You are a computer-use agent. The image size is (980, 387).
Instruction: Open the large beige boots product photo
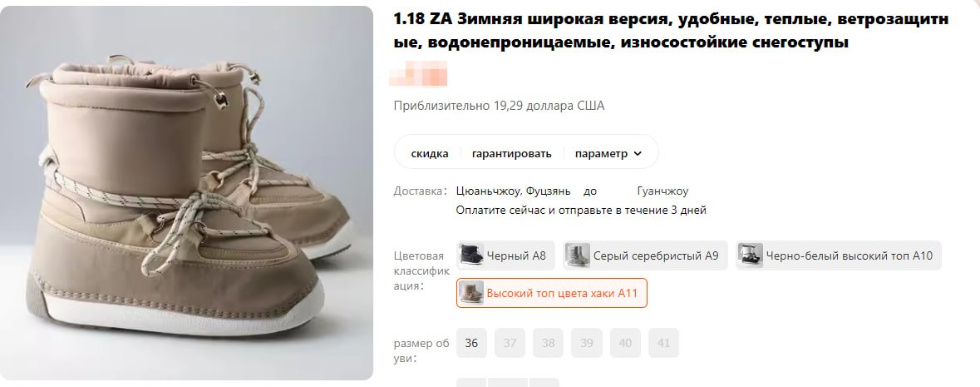[187, 193]
